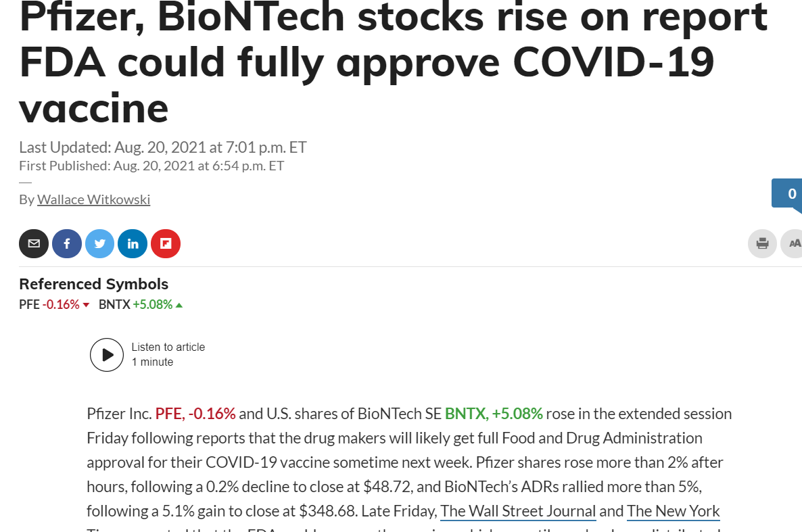Open BNTX symbol under Referenced Symbols

point(114,305)
